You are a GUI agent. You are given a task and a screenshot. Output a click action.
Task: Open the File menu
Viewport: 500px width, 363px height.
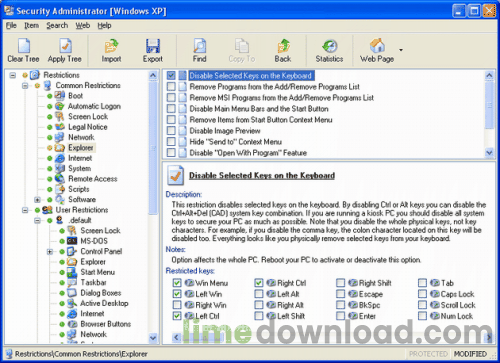11,25
